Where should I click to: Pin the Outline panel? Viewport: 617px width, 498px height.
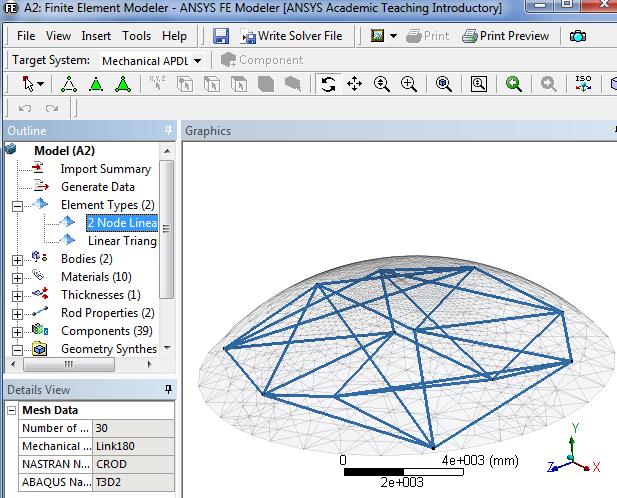[168, 130]
